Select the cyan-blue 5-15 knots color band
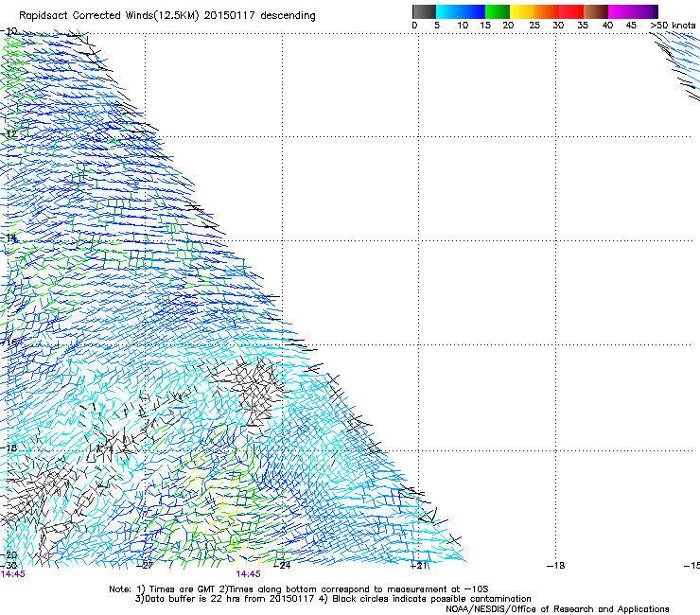Screen dimensions: 700x615 coord(461,11)
